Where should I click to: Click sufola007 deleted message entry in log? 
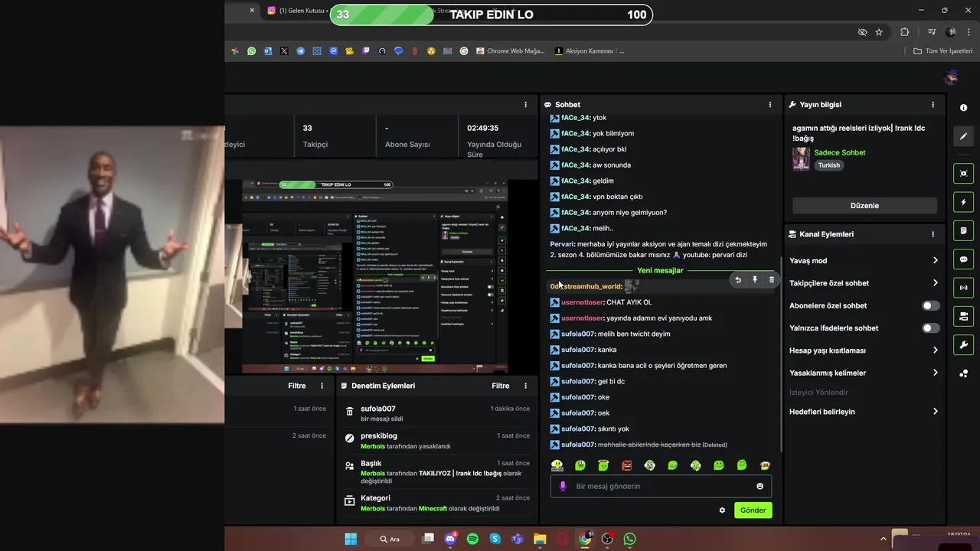tap(436, 413)
